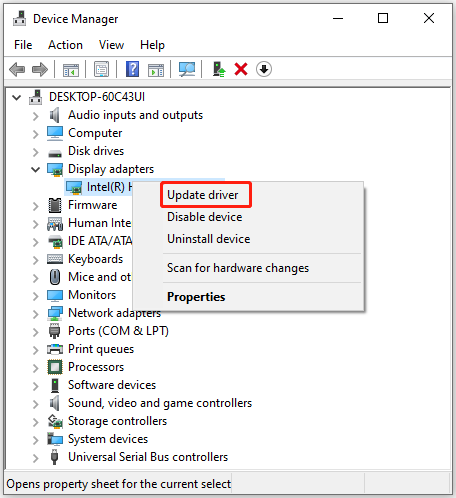
Task: Collapse the Display adapters category
Action: coord(35,169)
